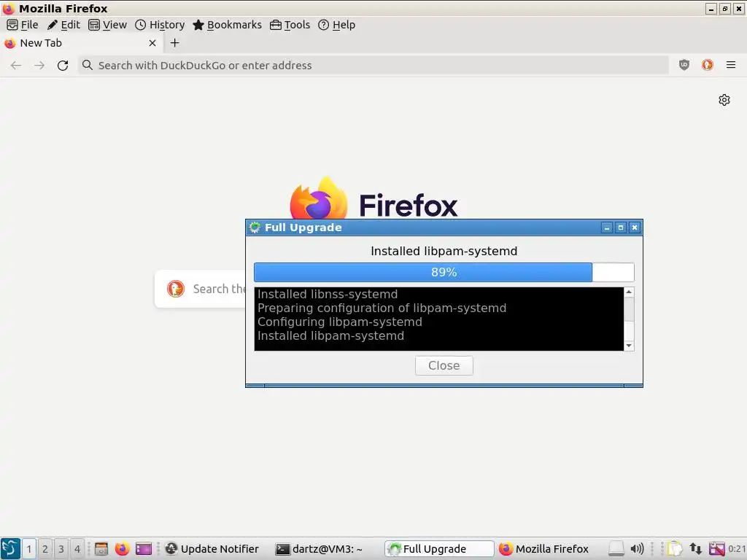Open the View menu
747x560 pixels.
click(108, 25)
